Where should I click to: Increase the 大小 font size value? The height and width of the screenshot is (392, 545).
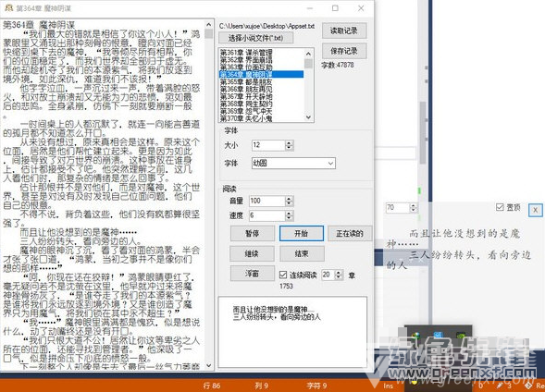[290, 142]
